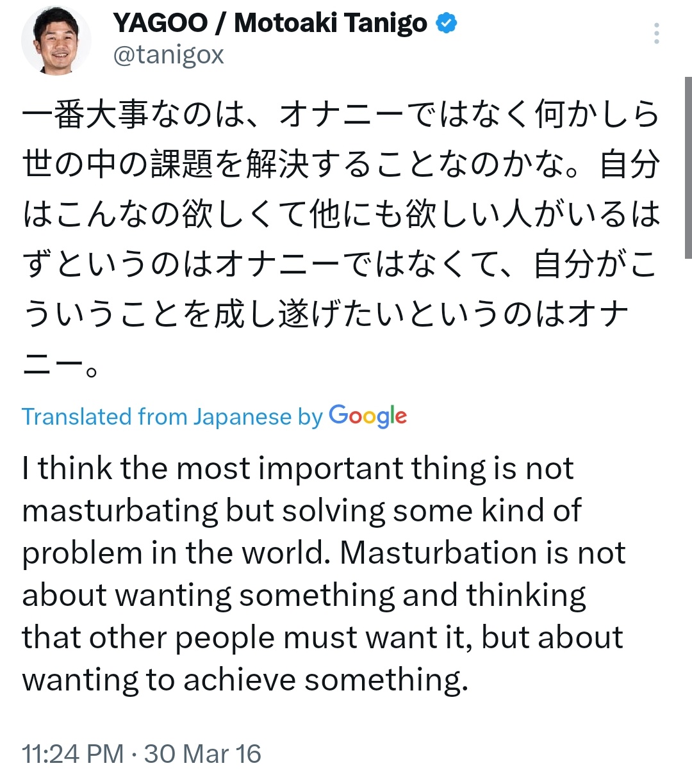Screen dimensions: 692x784
Task: Open the @tanigox handle link
Action: point(169,55)
